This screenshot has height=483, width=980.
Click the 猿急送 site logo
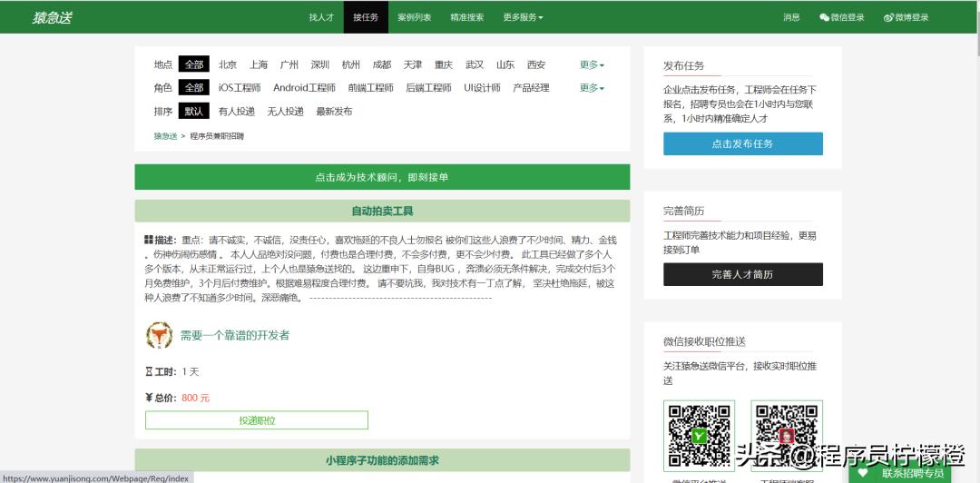[52, 17]
